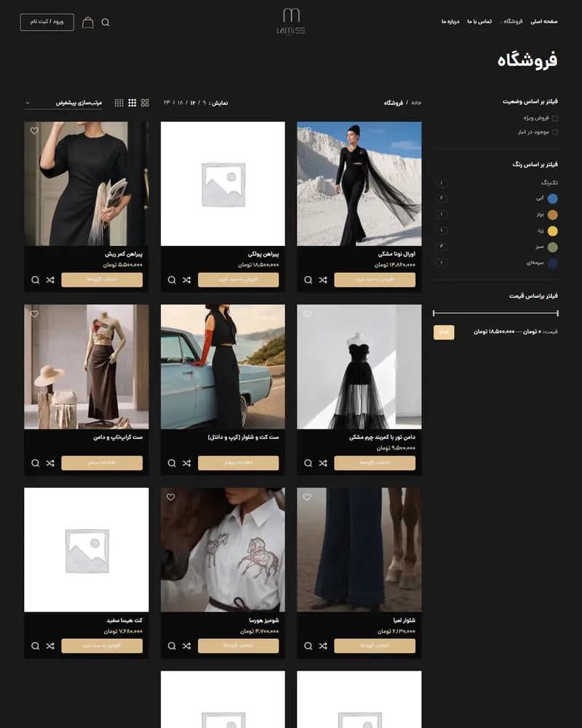This screenshot has height=728, width=582.
Task: Filter by navy 'سرمه‌ای' color swatch
Action: point(552,264)
